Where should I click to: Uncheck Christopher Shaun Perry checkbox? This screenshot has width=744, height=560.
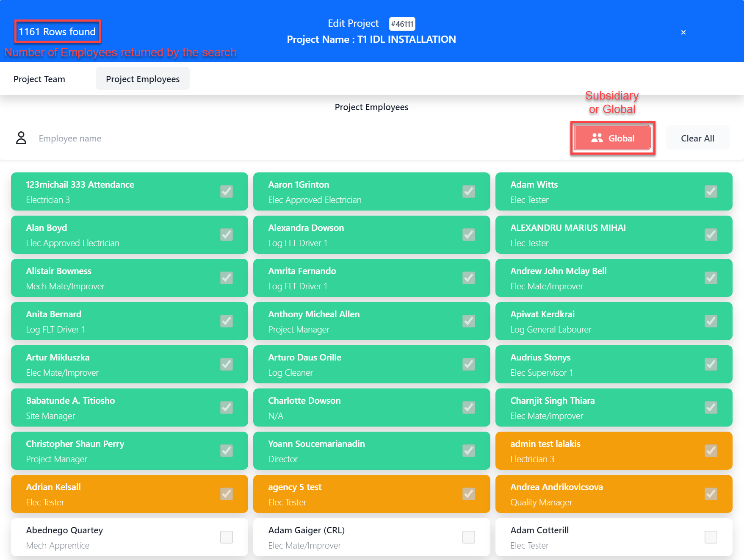coord(227,451)
